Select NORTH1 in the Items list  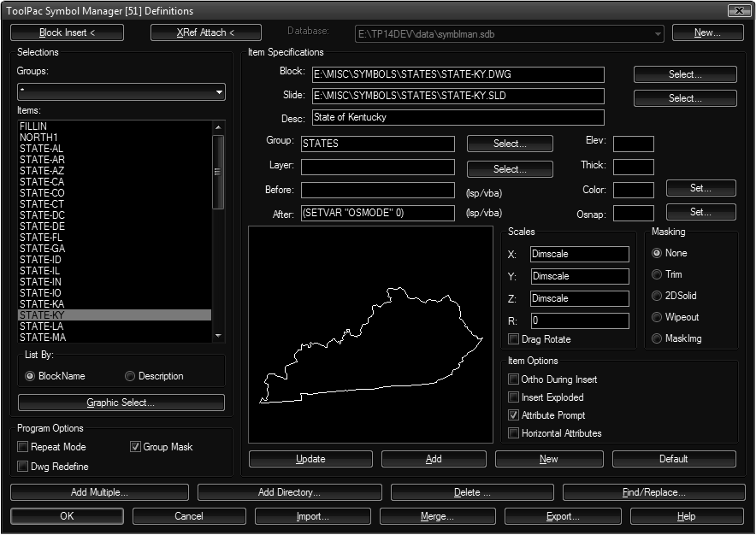point(115,138)
